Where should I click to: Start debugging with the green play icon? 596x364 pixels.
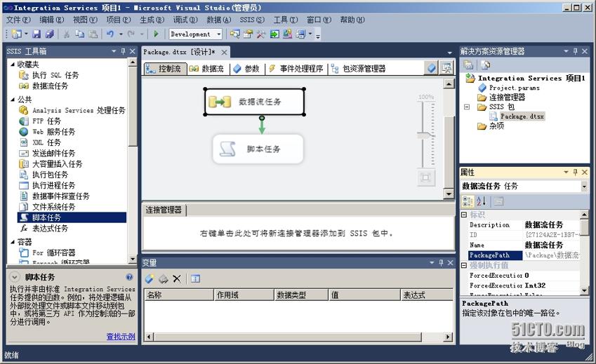coord(156,34)
